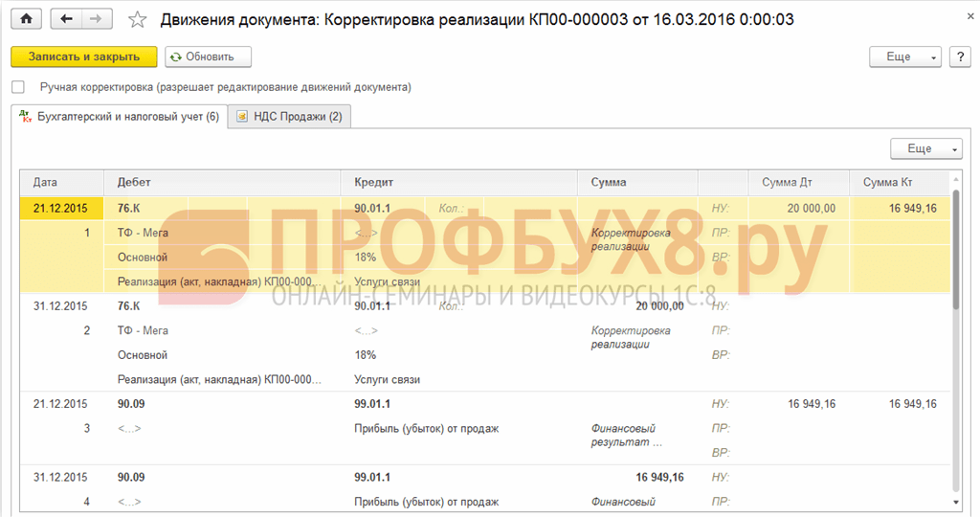Close the document movements window
Image resolution: width=980 pixels, height=517 pixels.
970,17
